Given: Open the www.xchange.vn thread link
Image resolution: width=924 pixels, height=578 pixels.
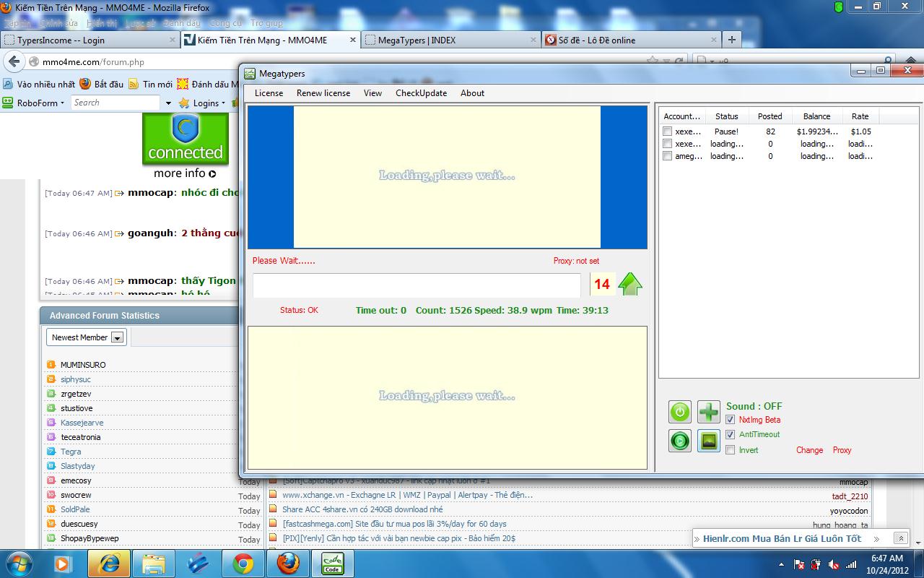Looking at the screenshot, I should (x=407, y=495).
